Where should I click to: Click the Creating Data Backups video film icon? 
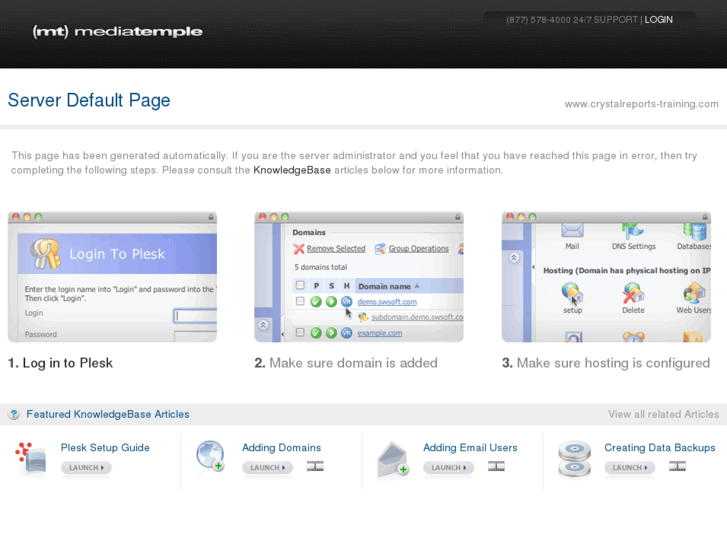pyautogui.click(x=677, y=466)
